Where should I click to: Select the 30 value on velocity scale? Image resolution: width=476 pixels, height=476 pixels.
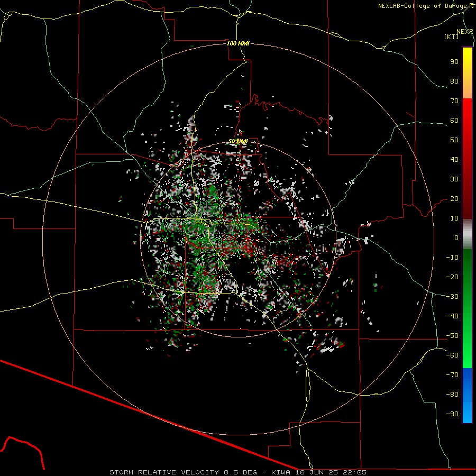454,179
